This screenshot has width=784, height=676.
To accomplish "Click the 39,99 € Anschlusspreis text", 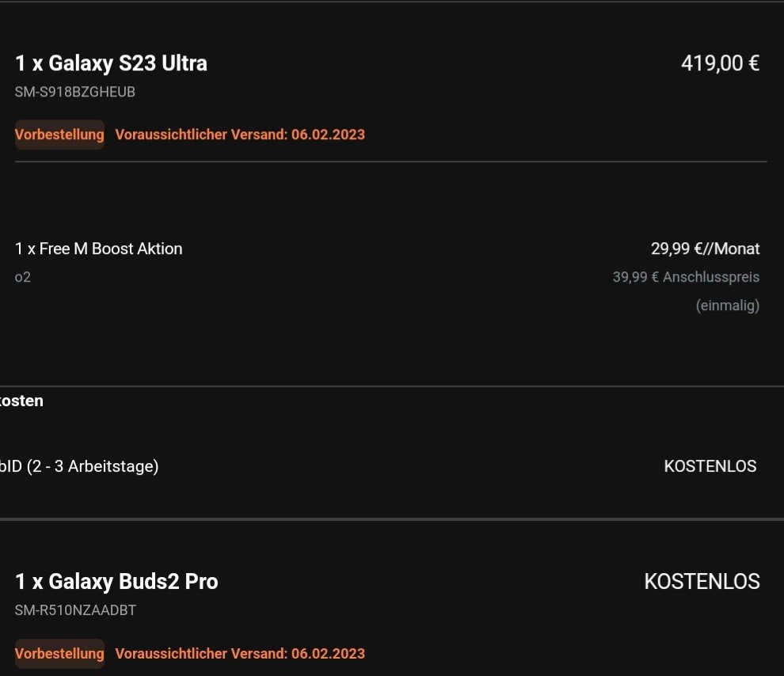I will pos(686,277).
